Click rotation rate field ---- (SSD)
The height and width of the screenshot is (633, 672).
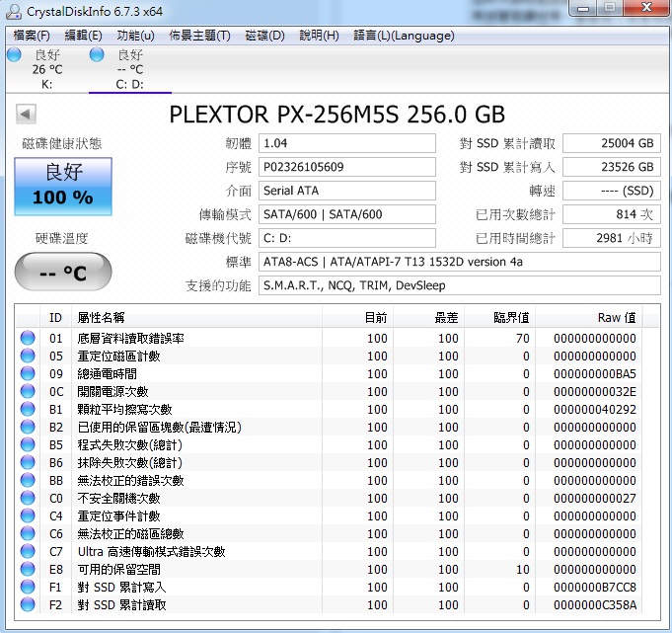(612, 191)
